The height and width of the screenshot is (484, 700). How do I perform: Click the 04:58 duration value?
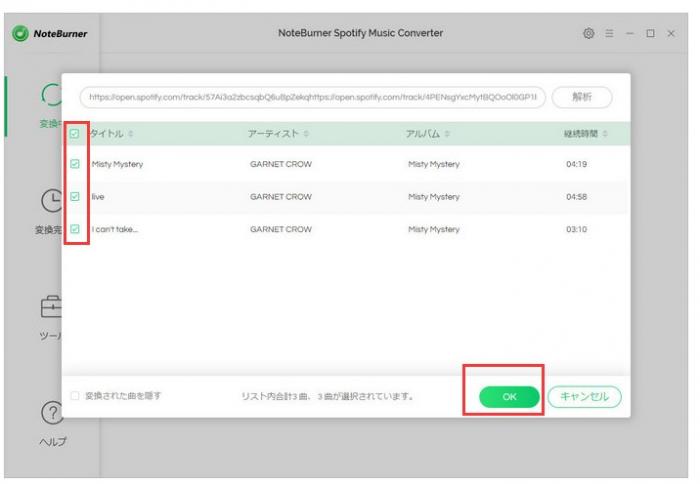pyautogui.click(x=576, y=196)
